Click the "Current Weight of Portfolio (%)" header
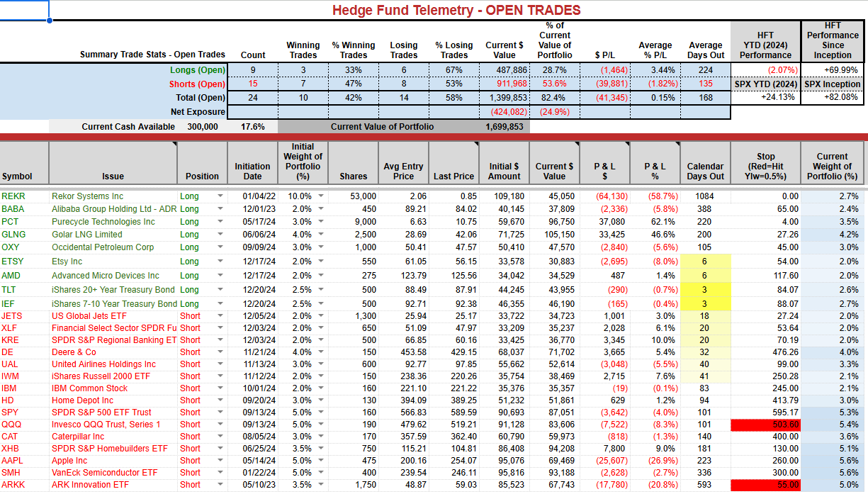Viewport: 868px width, 494px height. click(x=832, y=162)
